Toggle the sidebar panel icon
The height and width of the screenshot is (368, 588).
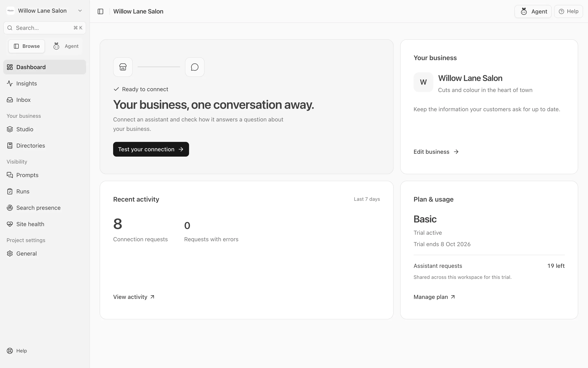100,11
